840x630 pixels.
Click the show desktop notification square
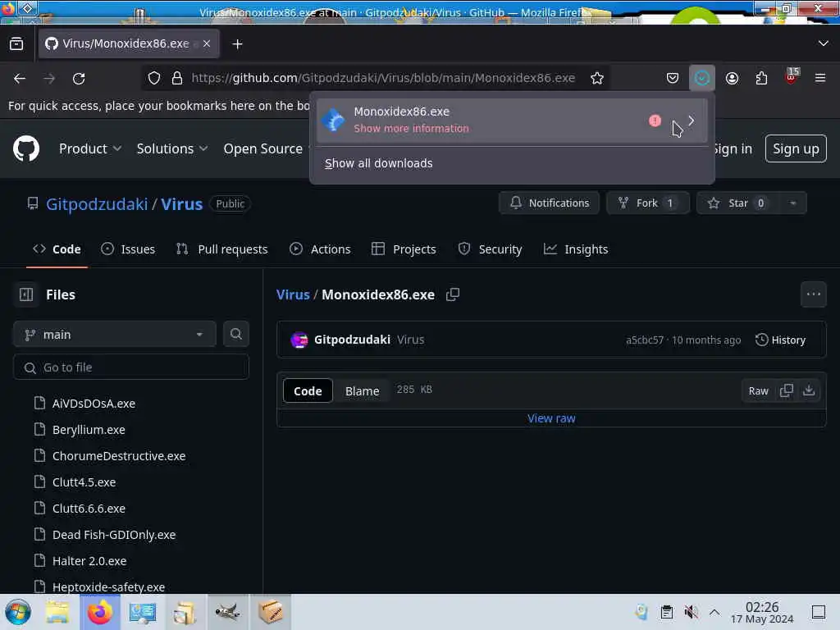pos(819,612)
